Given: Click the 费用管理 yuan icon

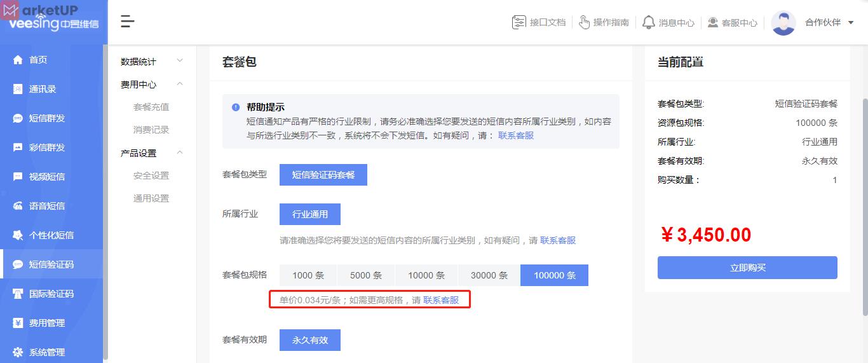Looking at the screenshot, I should 18,323.
